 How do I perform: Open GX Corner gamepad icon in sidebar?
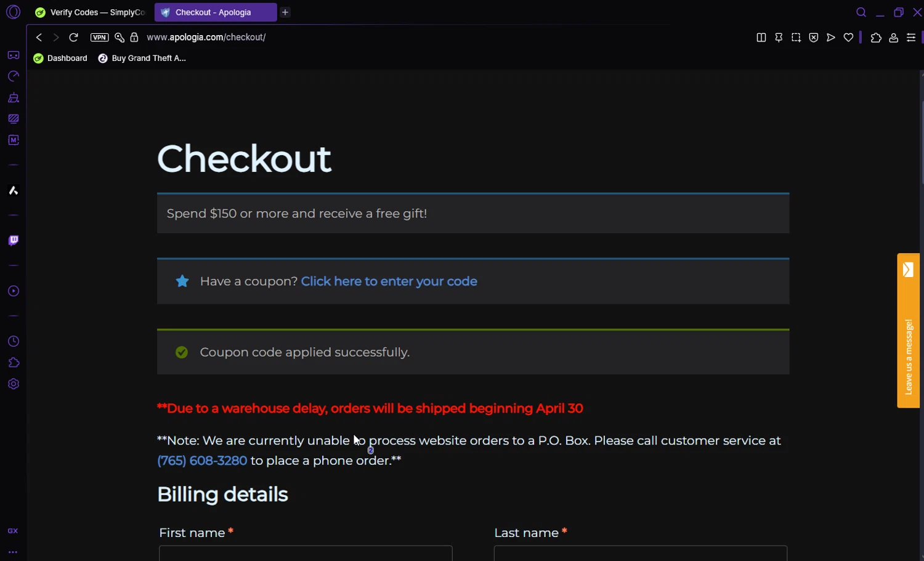point(13,55)
